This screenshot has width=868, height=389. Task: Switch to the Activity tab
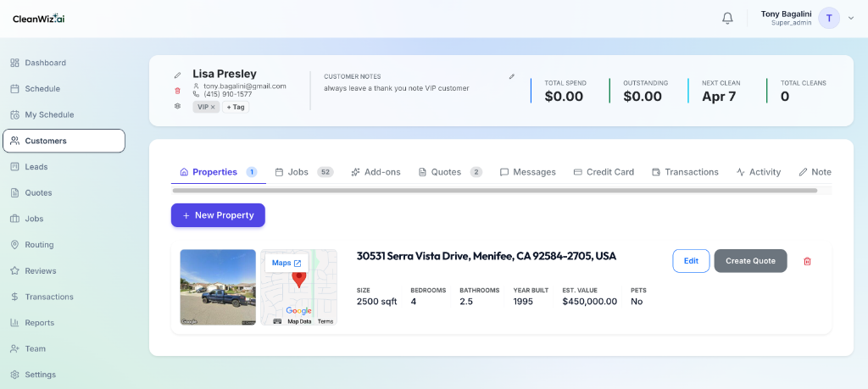pyautogui.click(x=759, y=172)
